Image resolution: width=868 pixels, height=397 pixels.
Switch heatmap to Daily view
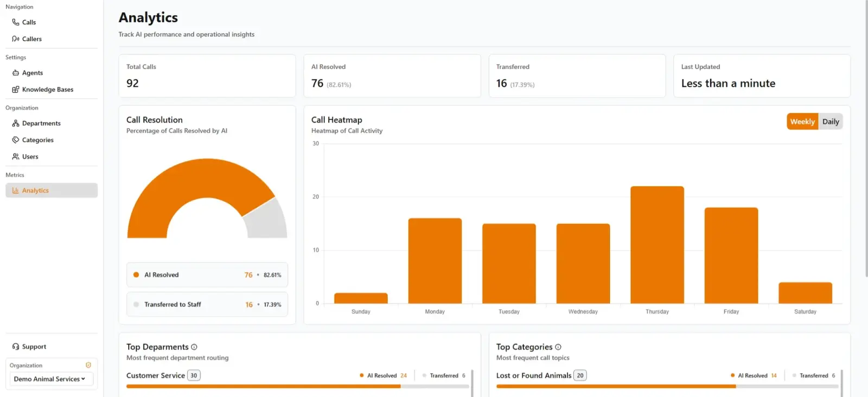coord(831,121)
